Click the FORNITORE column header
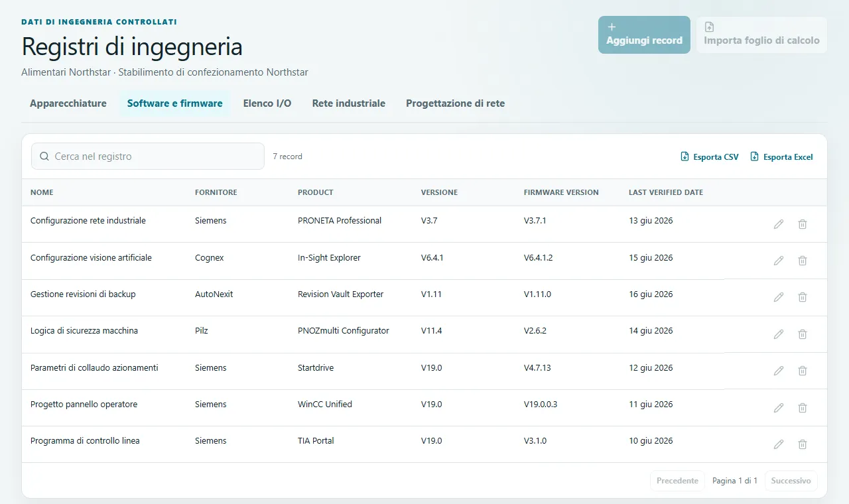The width and height of the screenshot is (849, 504). tap(216, 192)
